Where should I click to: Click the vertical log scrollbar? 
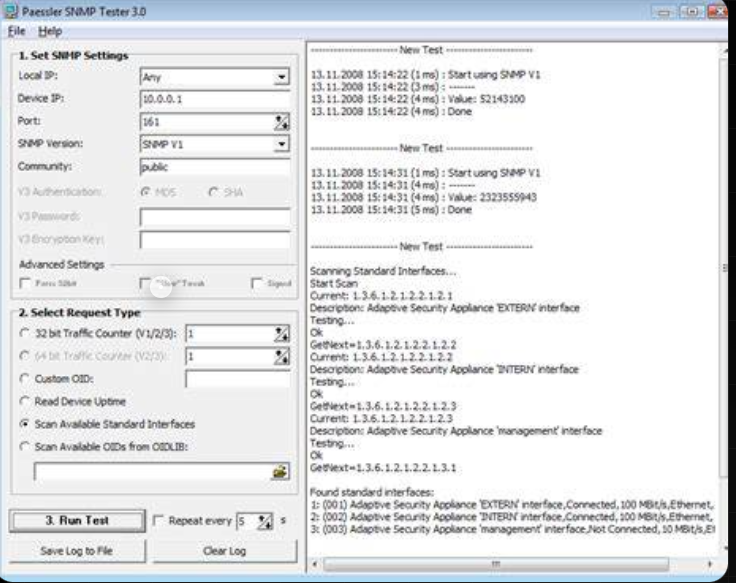[x=724, y=268]
